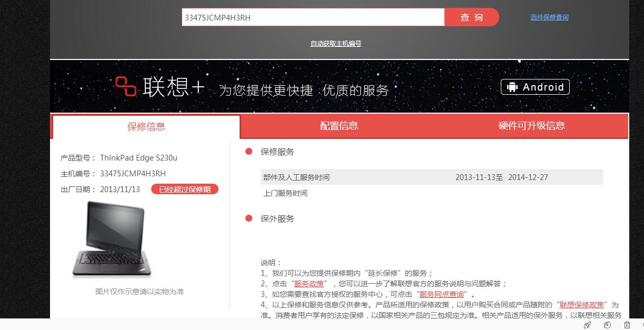Screen dimensions: 644x330
Task: Click the product model ThinkPad Edge S230u
Action: 138,158
